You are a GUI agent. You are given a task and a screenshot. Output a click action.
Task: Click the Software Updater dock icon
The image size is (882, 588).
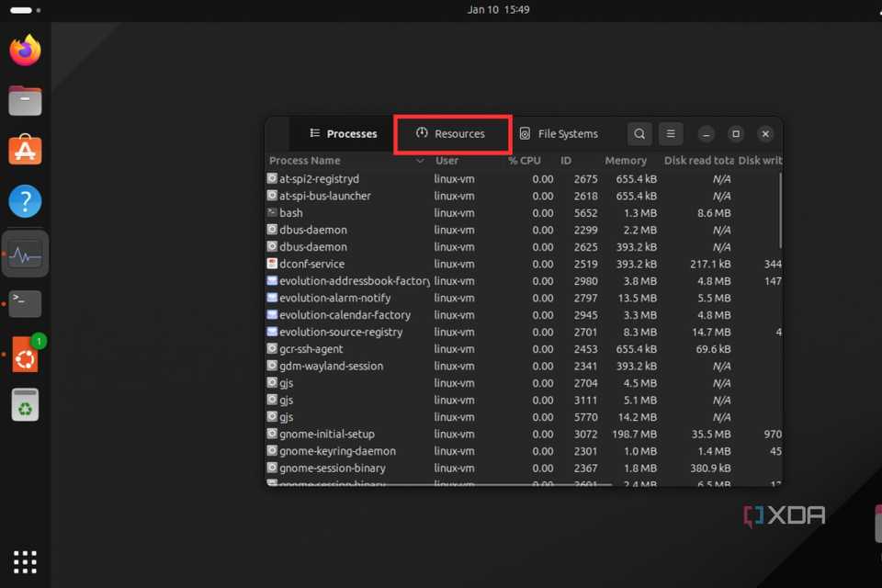tap(25, 354)
